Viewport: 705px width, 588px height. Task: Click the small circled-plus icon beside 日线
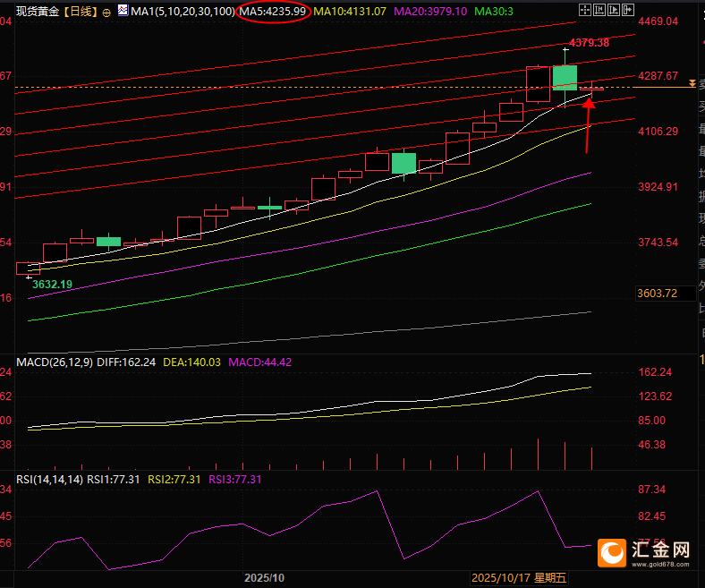point(106,13)
